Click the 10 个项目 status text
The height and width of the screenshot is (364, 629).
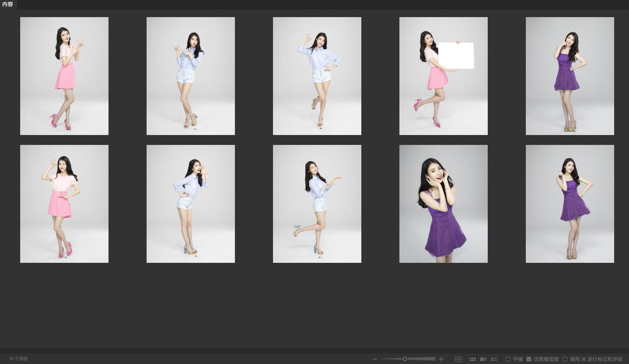click(x=18, y=359)
